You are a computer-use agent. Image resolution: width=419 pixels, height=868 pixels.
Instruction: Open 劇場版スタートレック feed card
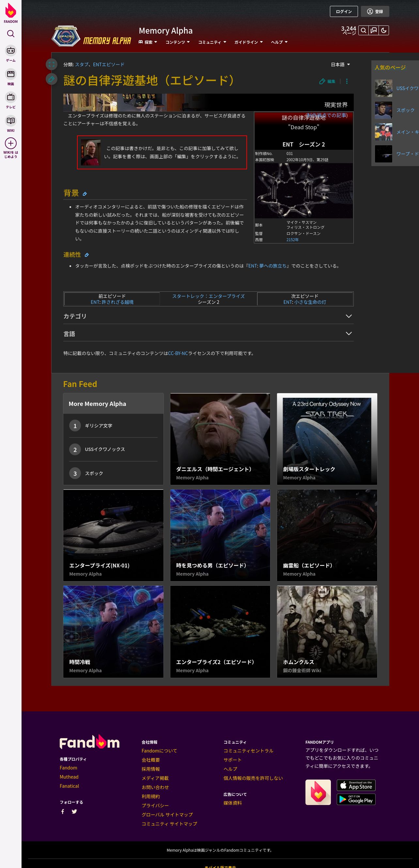[327, 439]
